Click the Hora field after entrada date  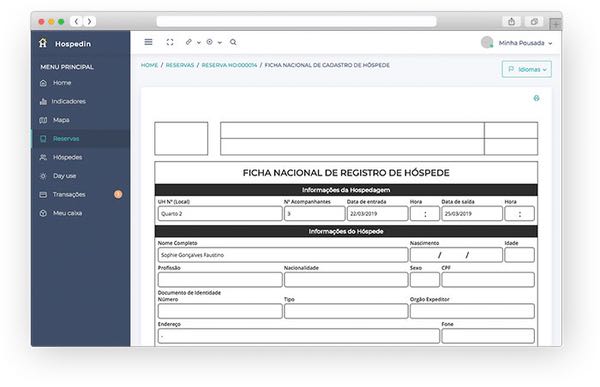[425, 214]
